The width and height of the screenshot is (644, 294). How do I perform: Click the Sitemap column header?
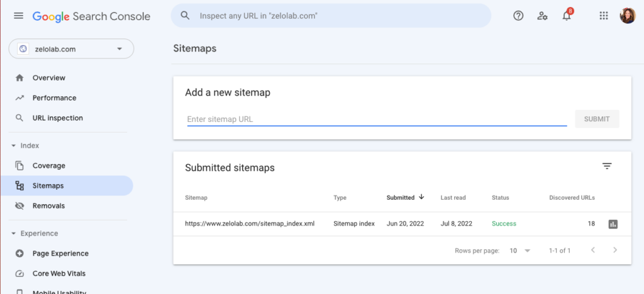(x=196, y=198)
